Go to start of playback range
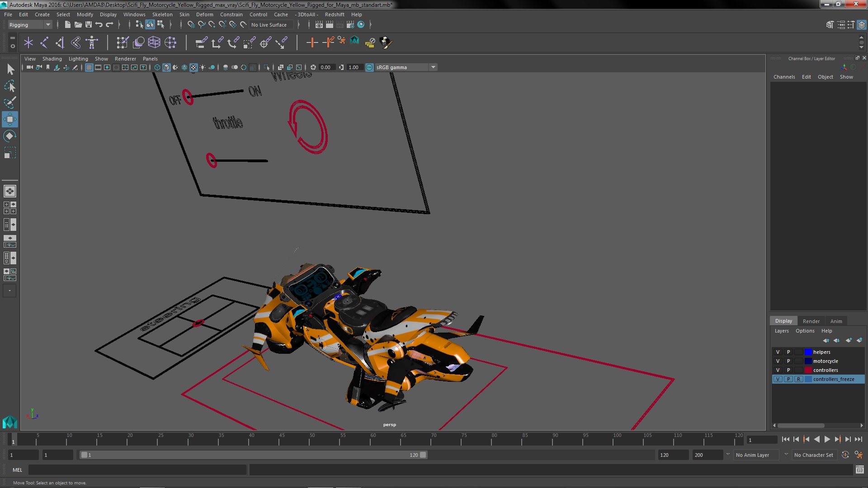Screen dimensions: 868x488 click(x=786, y=439)
